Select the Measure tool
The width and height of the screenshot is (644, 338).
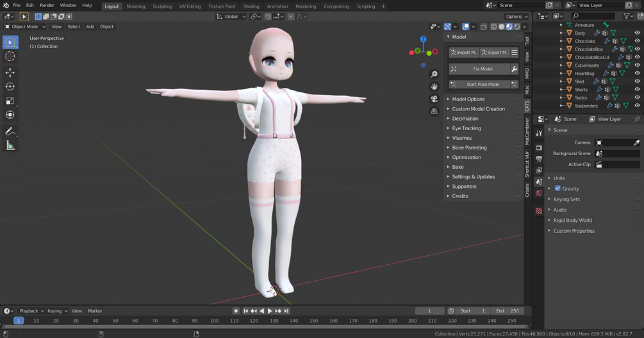point(10,146)
